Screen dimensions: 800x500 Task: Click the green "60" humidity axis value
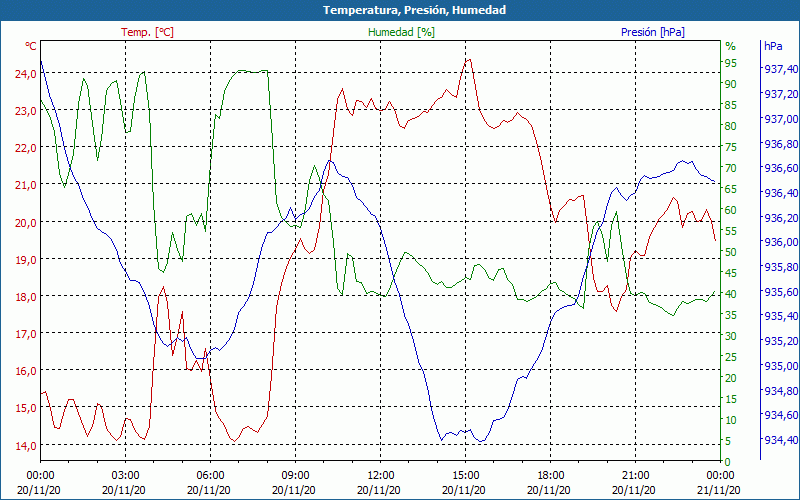pos(731,210)
